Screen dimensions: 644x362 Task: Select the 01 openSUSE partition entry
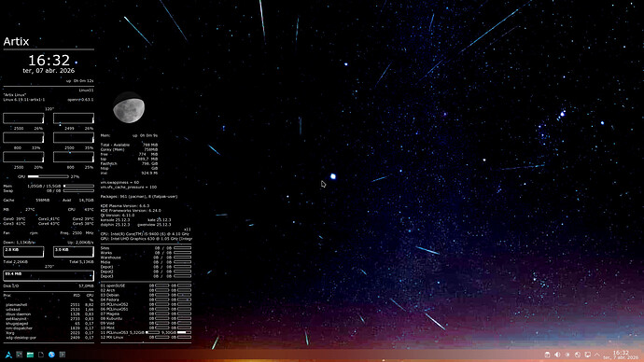[146, 285]
